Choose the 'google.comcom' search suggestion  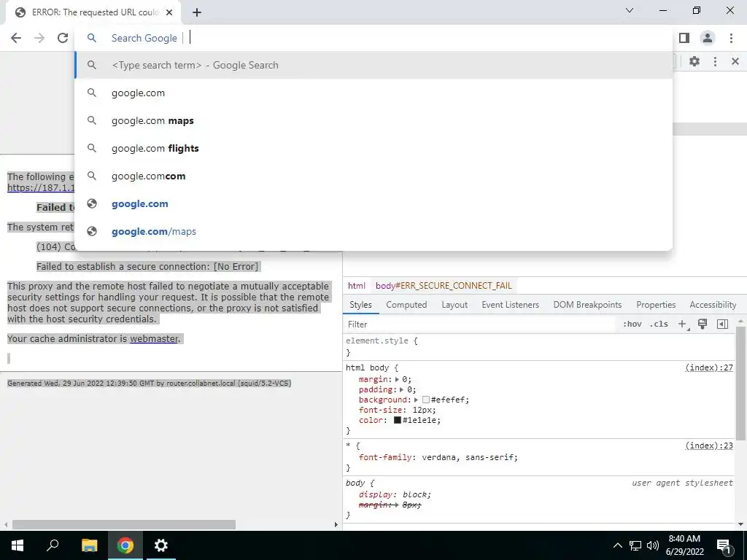(x=373, y=176)
